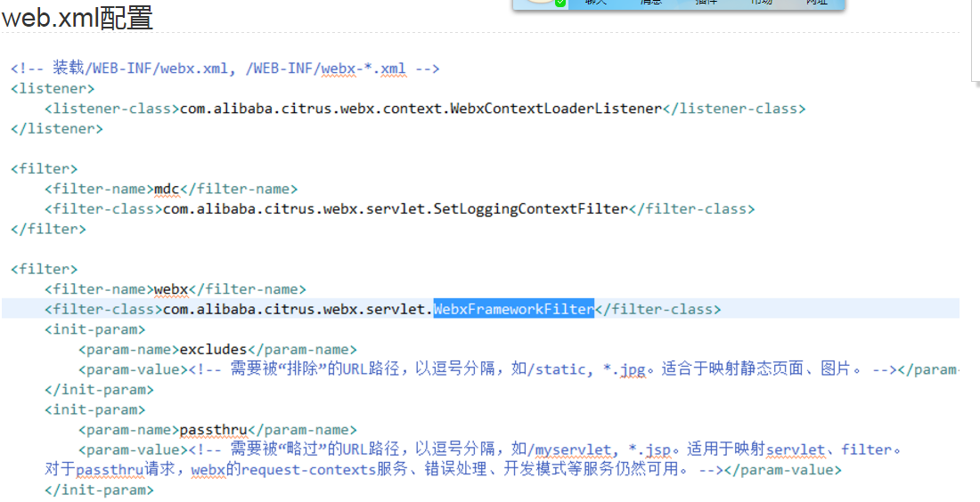
Task: Click the <init-param> tag above passthru
Action: 95,409
